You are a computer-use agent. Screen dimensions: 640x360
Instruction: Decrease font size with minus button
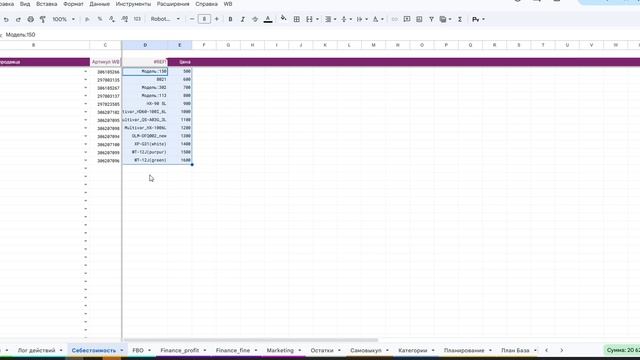192,19
